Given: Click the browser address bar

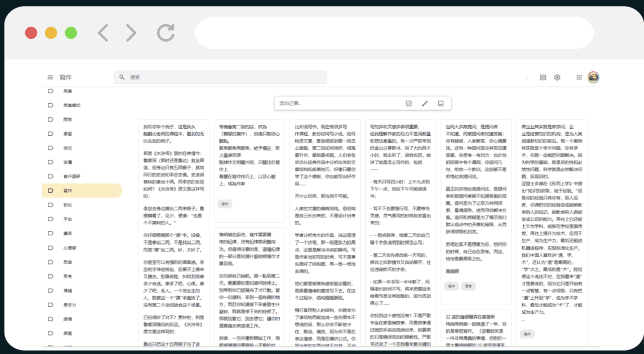Looking at the screenshot, I should tap(394, 33).
